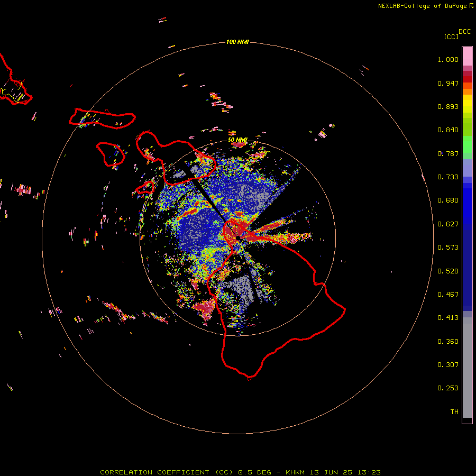The image size is (476, 476).
Task: Click the KHKM station identifier in caption
Action: pyautogui.click(x=295, y=472)
